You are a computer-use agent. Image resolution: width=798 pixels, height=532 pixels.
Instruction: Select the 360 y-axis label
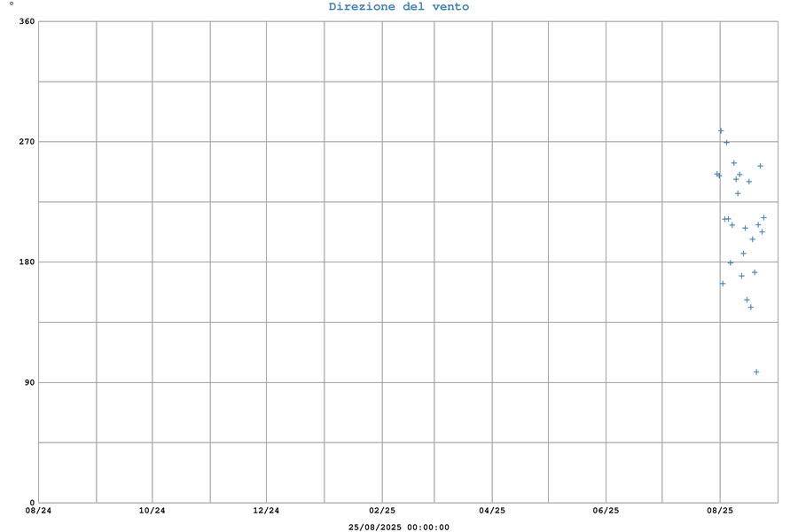[27, 21]
